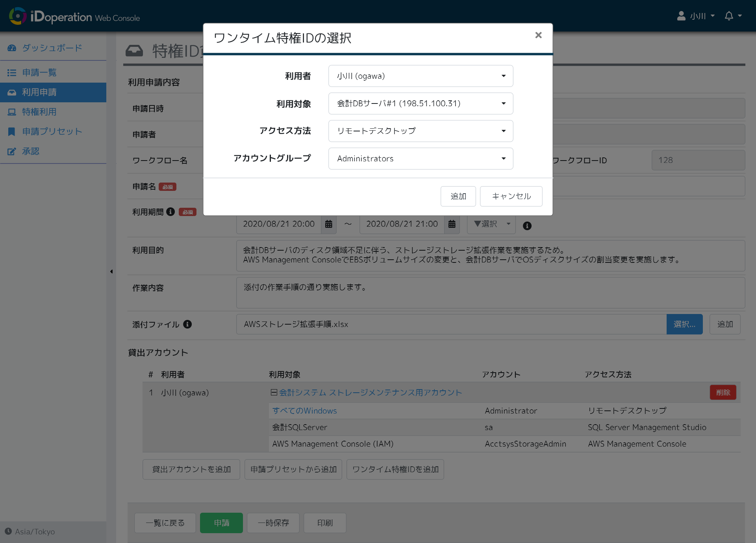Collapse the sidebar with the chevron arrow
The height and width of the screenshot is (543, 756).
[111, 271]
